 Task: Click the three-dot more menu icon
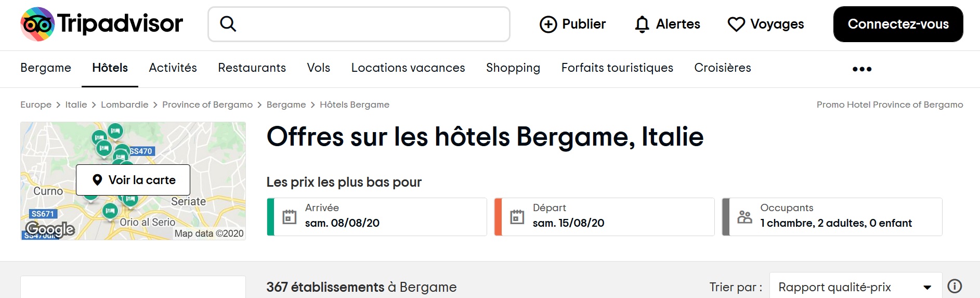(861, 69)
